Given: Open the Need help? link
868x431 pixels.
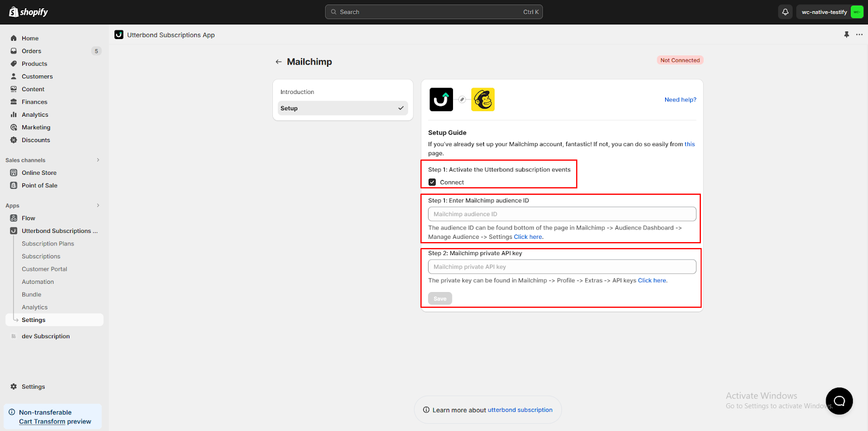Looking at the screenshot, I should click(680, 100).
